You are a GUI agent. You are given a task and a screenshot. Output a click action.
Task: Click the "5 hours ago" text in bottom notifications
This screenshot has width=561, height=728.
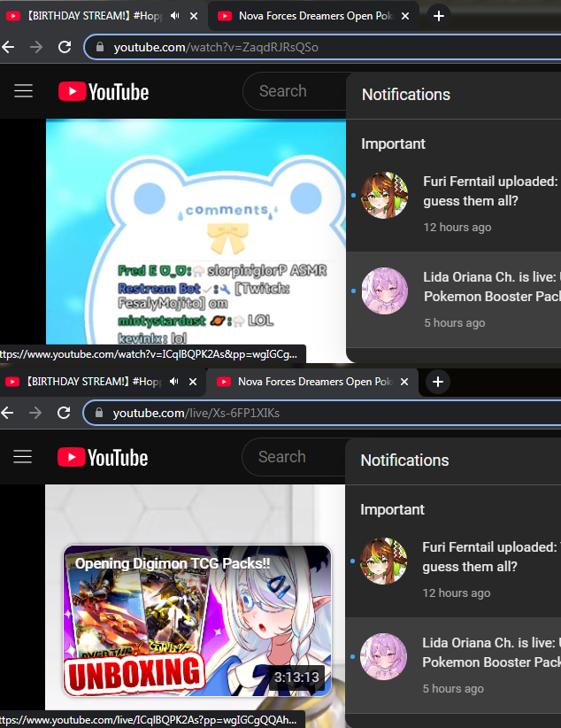tap(453, 688)
